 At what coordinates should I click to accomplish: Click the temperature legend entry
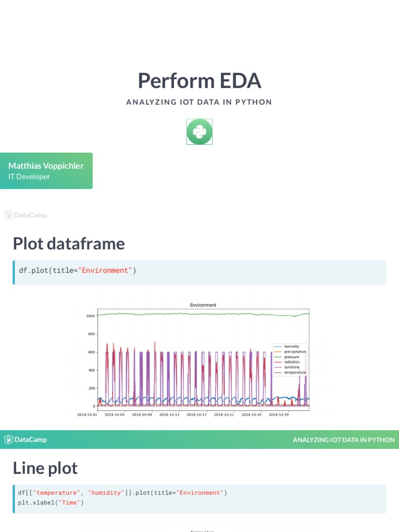click(295, 373)
